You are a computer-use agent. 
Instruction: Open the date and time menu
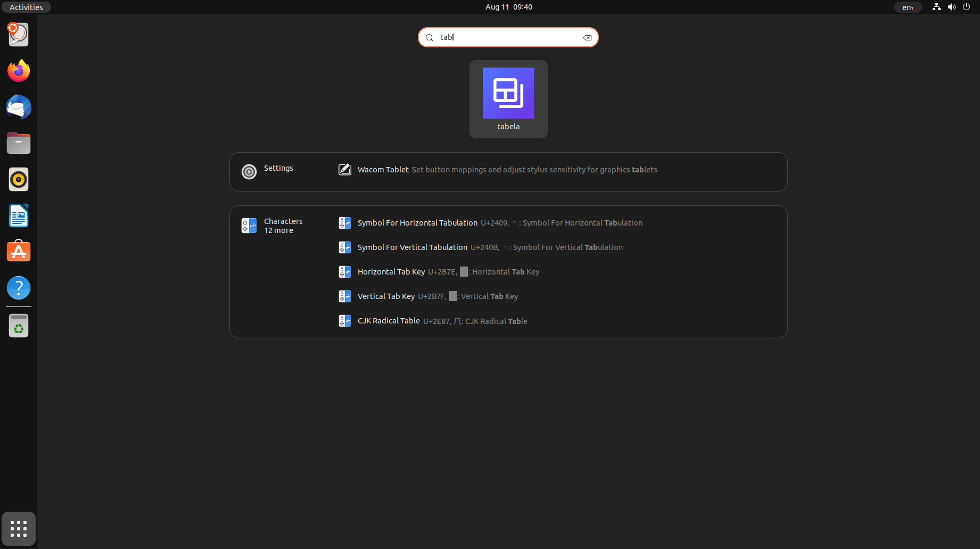coord(508,7)
